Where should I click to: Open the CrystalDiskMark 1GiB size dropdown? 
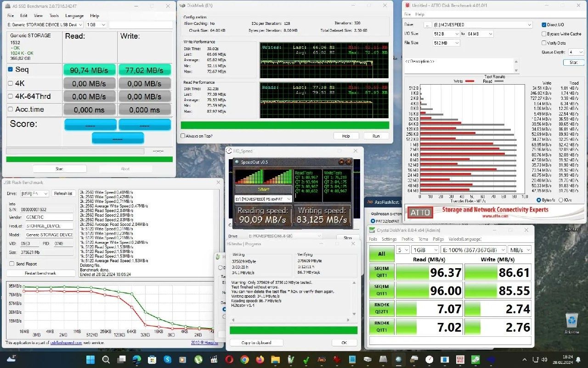424,250
